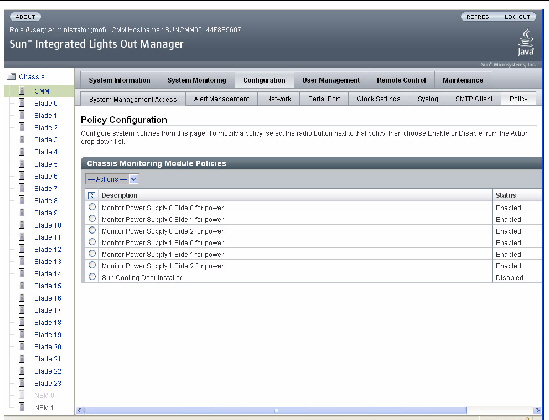
Task: Click the ABOUT button
Action: click(x=26, y=16)
